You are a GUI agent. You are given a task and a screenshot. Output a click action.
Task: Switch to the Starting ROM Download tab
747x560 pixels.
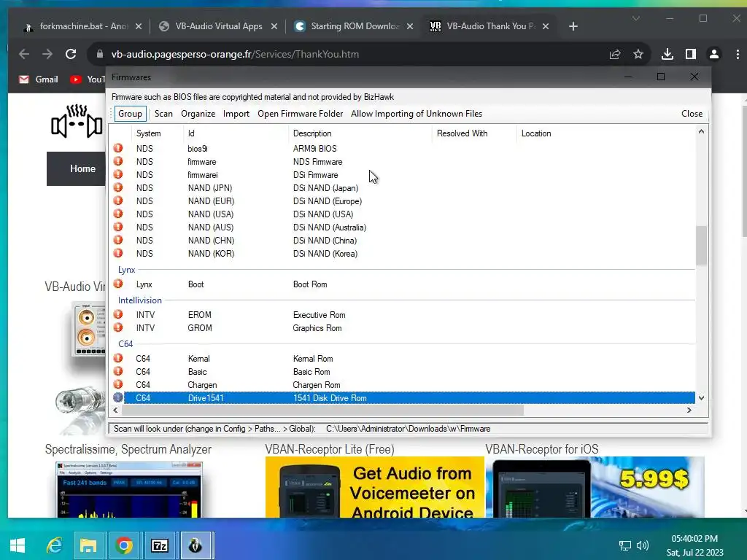pos(354,26)
